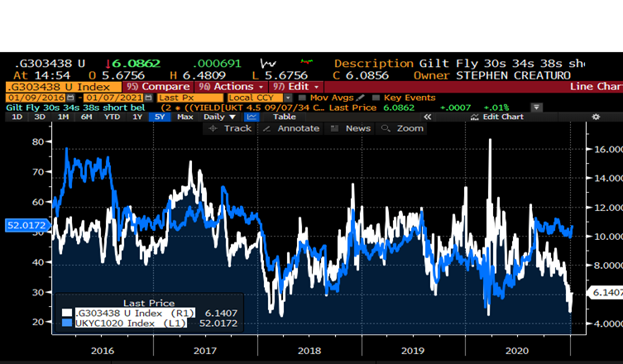Select the 3D range tab
The width and height of the screenshot is (623, 364).
[x=40, y=117]
